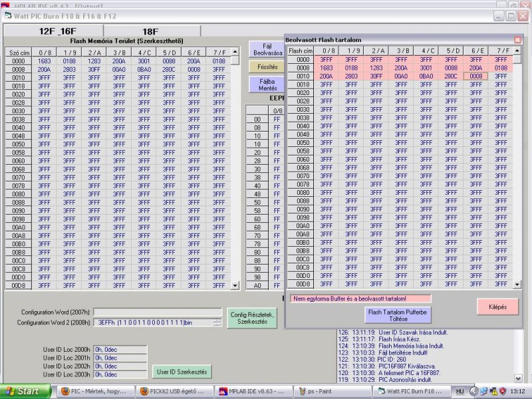Click log entry 122 PIC ID: 260
The image size is (532, 399).
(x=372, y=360)
